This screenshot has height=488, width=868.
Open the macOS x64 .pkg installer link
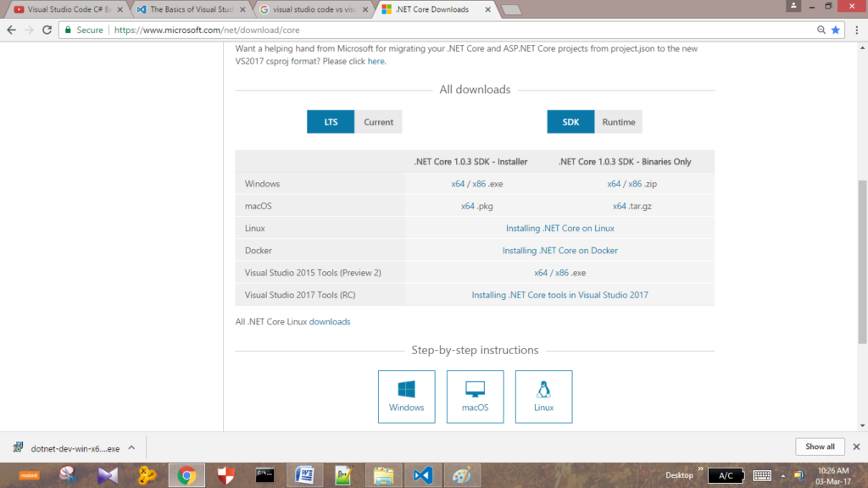pyautogui.click(x=468, y=206)
